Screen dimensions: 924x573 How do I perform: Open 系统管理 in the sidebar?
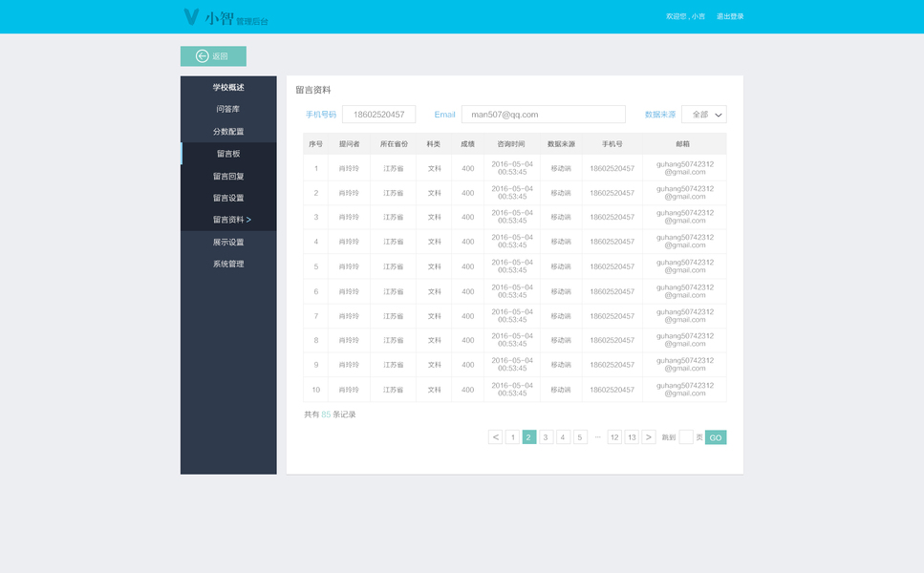(228, 264)
